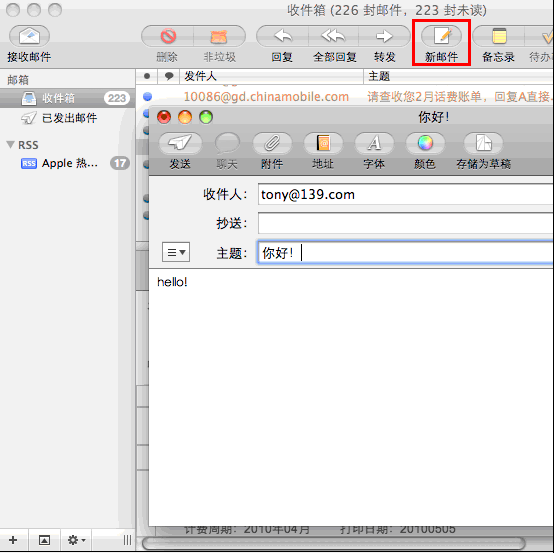
Task: Open the gear action menu at sidebar bottom
Action: (x=76, y=540)
